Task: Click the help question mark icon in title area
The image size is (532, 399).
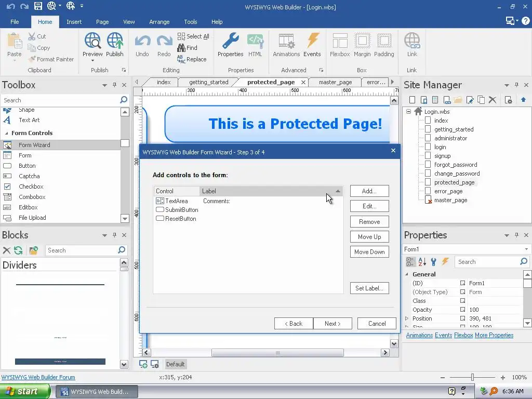Action: 526,21
